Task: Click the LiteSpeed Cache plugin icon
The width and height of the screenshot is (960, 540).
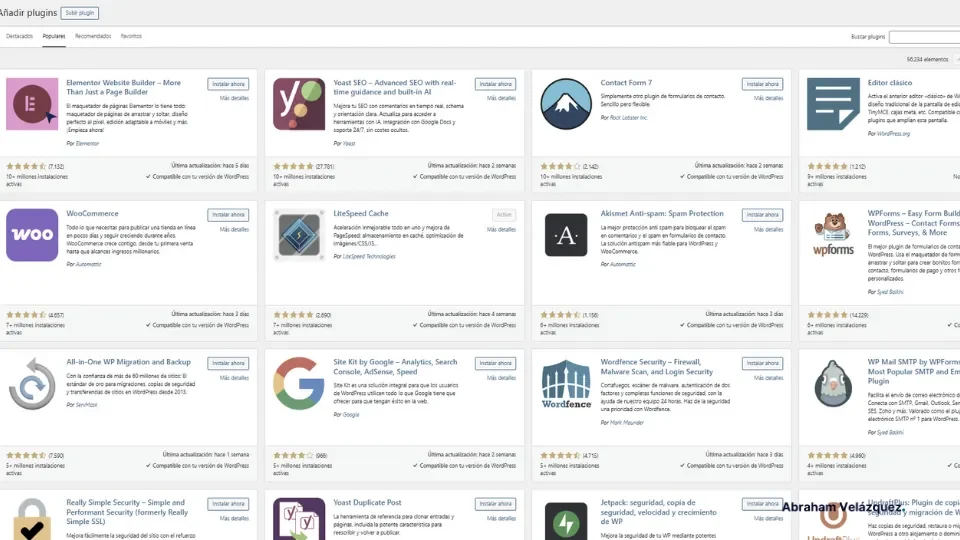Action: click(x=299, y=235)
